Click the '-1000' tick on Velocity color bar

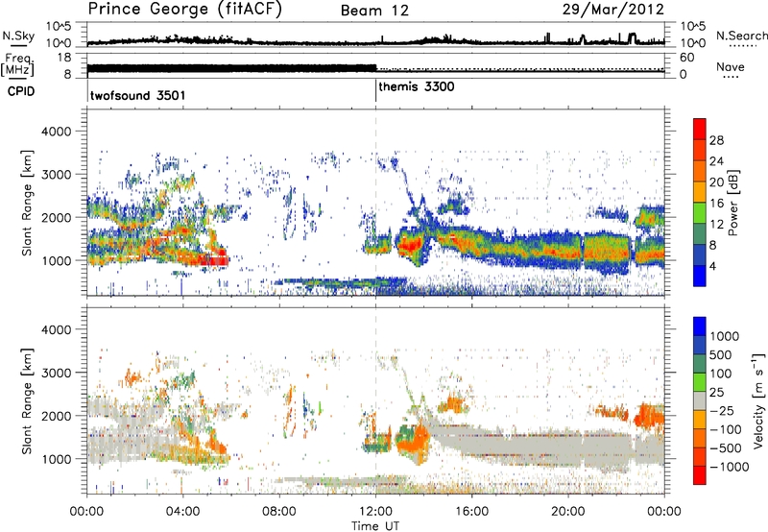pos(730,467)
